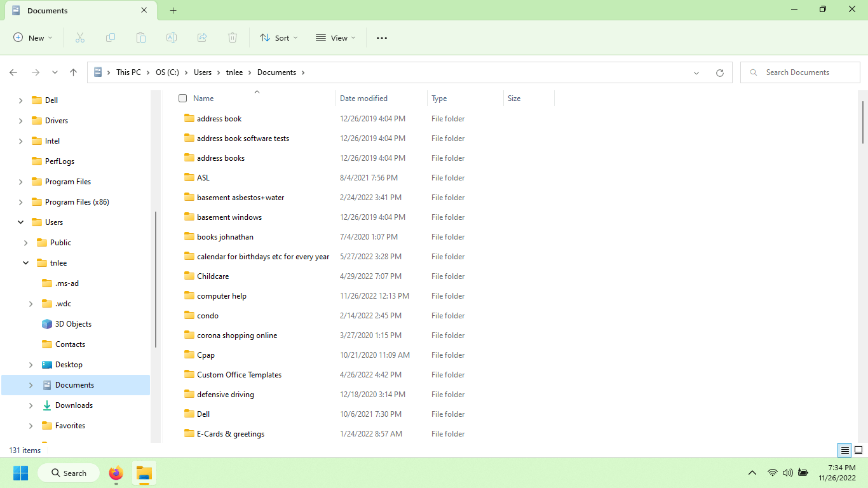Click the taskbar Search box

click(69, 473)
